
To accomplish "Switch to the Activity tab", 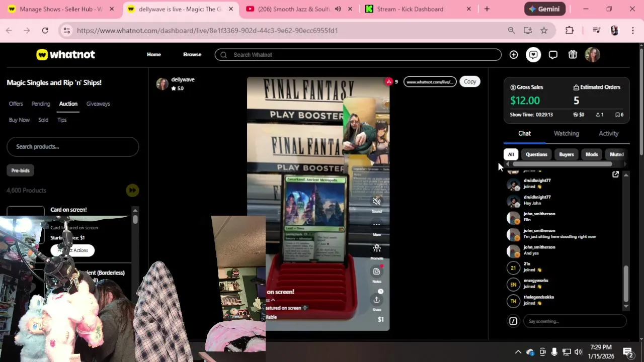I will pos(608,133).
